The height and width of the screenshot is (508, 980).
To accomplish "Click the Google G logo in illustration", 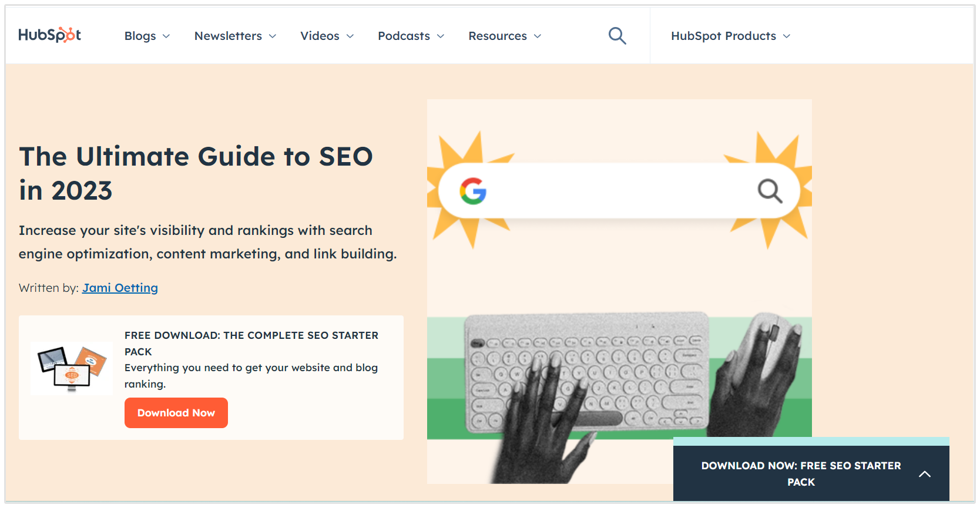I will (473, 191).
